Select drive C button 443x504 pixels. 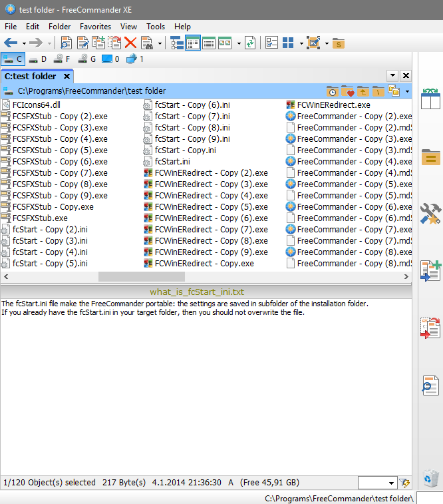13,59
